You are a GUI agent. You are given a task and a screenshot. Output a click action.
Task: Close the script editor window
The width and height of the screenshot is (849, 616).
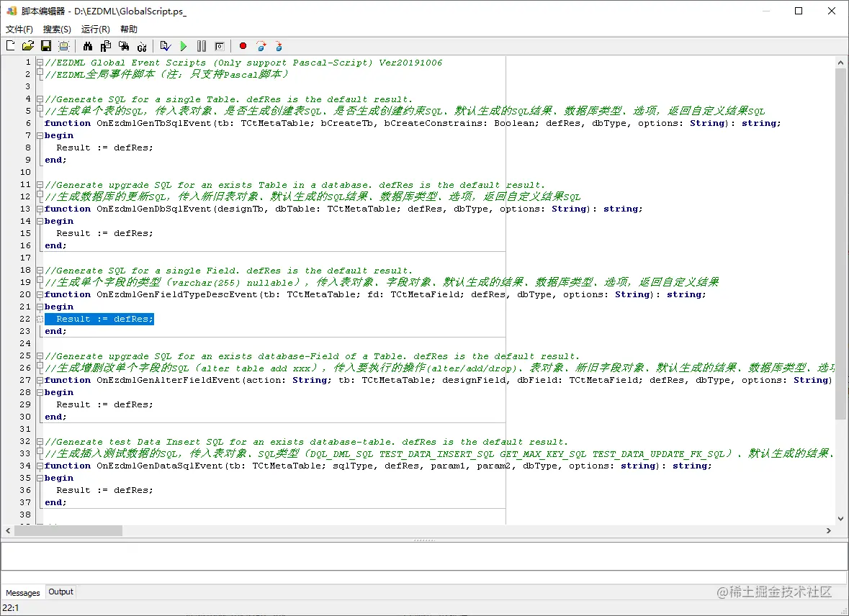pos(832,11)
